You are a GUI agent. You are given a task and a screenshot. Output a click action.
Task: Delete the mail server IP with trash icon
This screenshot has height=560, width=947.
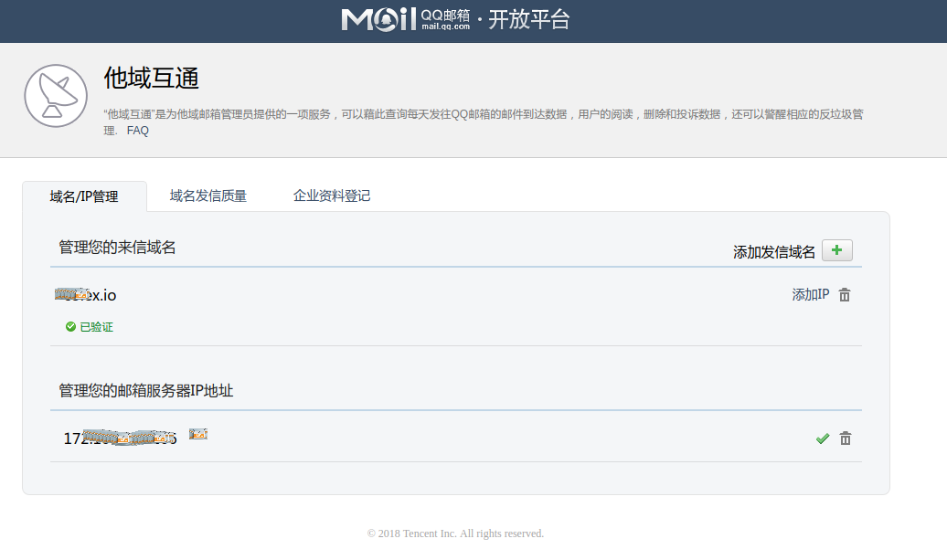846,438
